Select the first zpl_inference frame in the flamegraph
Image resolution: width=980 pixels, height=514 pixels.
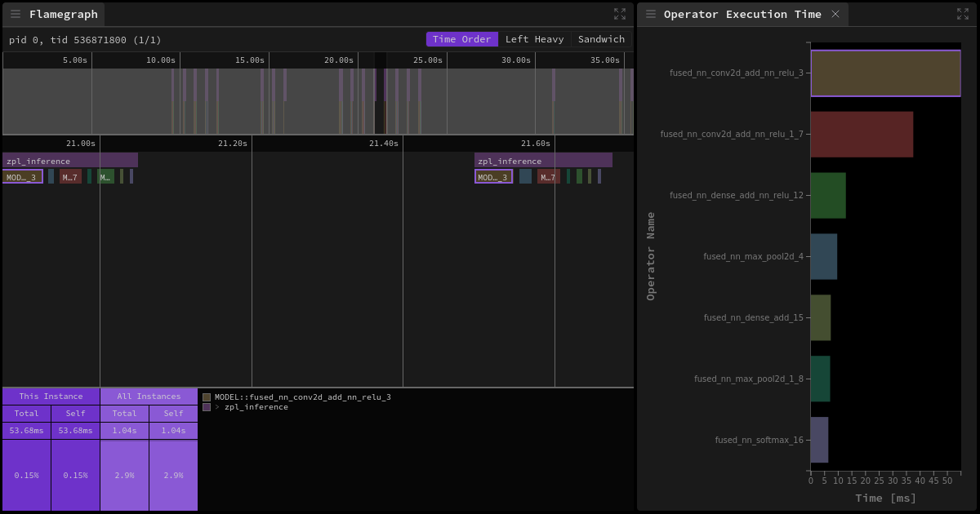(x=69, y=160)
